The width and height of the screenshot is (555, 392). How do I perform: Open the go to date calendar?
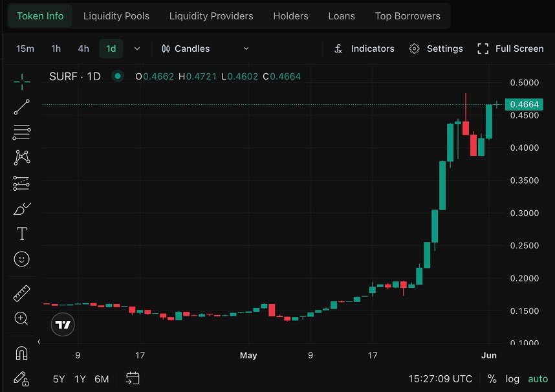pos(133,378)
